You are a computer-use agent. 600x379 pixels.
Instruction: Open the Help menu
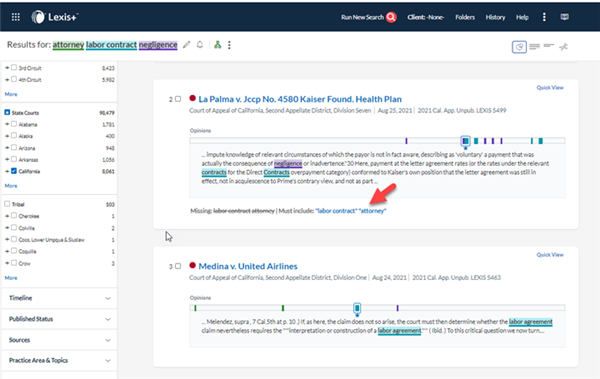[x=522, y=17]
